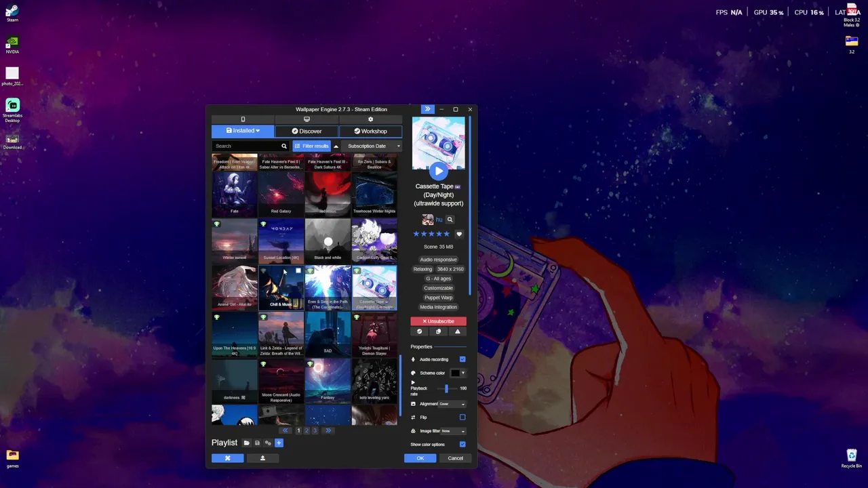Open Steam desktop shortcut
The width and height of the screenshot is (868, 488).
pos(12,14)
